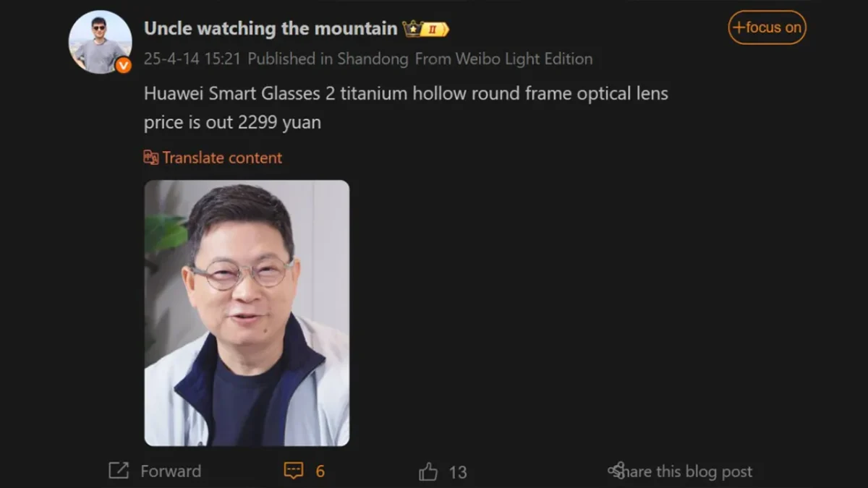Image resolution: width=868 pixels, height=488 pixels.
Task: Click the translate icon beside Translate content
Action: coord(151,158)
